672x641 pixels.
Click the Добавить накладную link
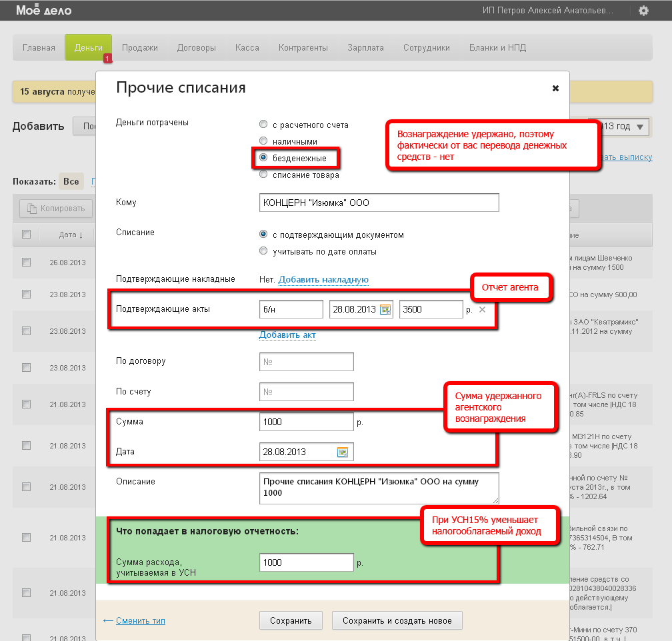click(x=323, y=280)
